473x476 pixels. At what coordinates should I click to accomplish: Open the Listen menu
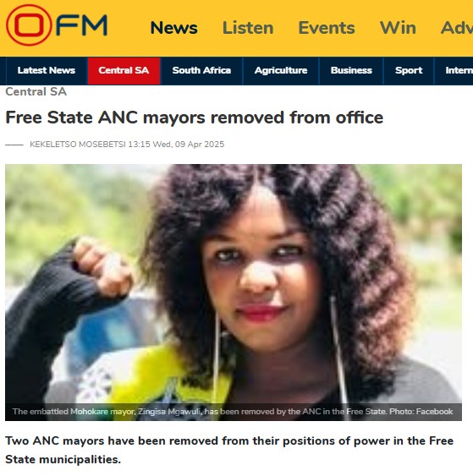(248, 28)
